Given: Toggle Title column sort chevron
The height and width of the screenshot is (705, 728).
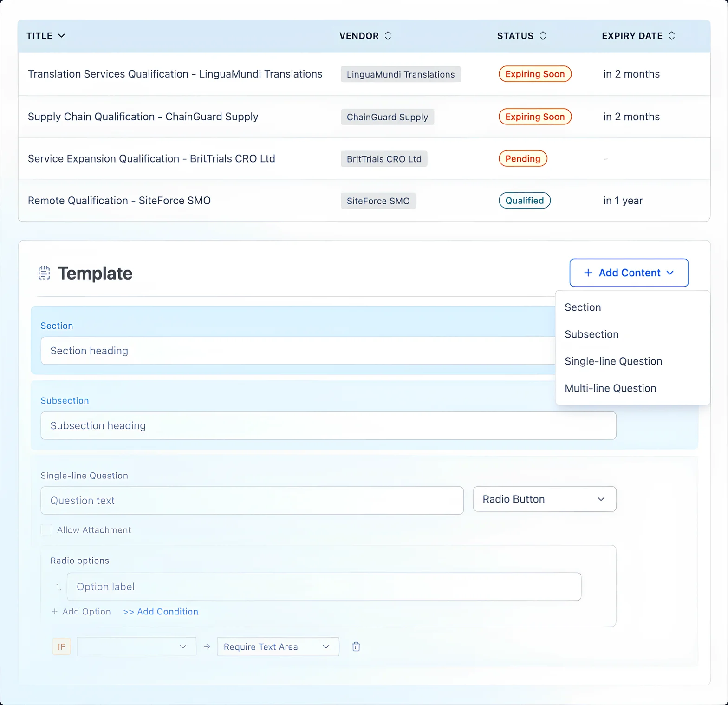Looking at the screenshot, I should coord(61,36).
